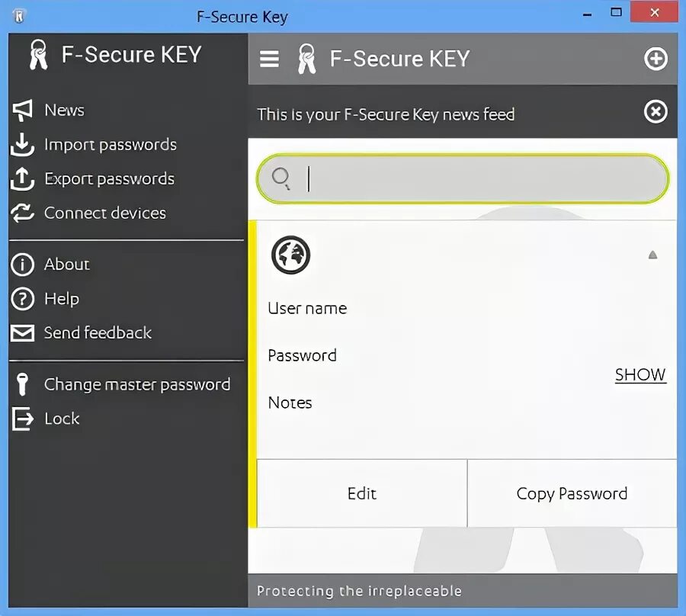Click the Change master password key icon
The width and height of the screenshot is (686, 616).
pyautogui.click(x=23, y=385)
